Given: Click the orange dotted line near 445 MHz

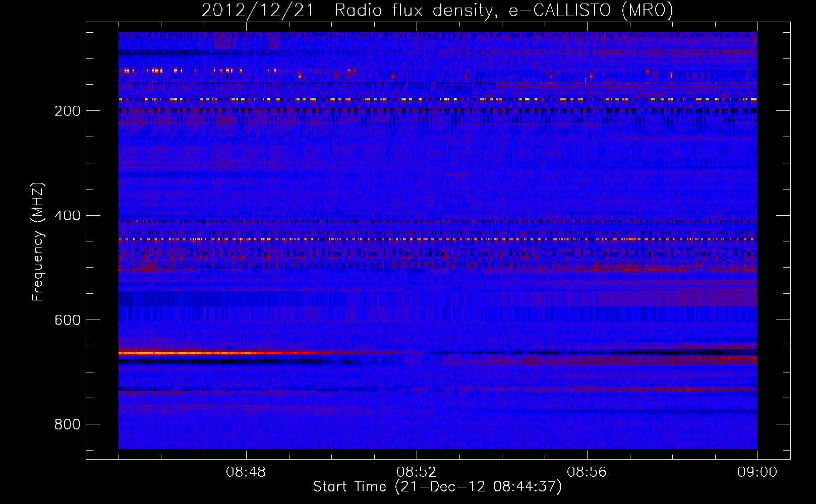Looking at the screenshot, I should point(438,239).
